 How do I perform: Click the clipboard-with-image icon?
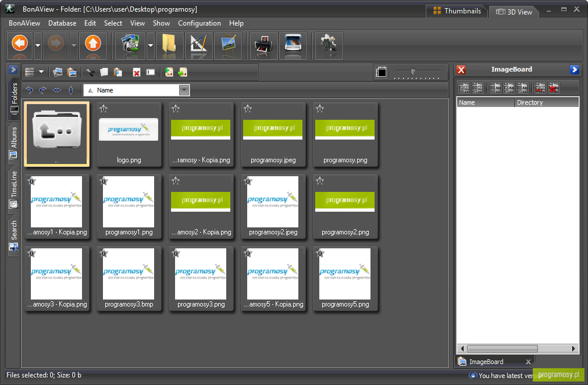(x=72, y=72)
